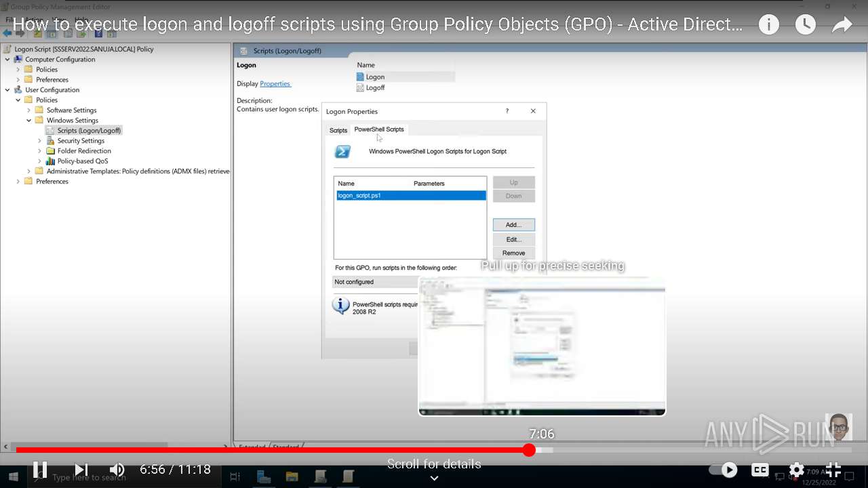Click the video title text

tap(377, 25)
